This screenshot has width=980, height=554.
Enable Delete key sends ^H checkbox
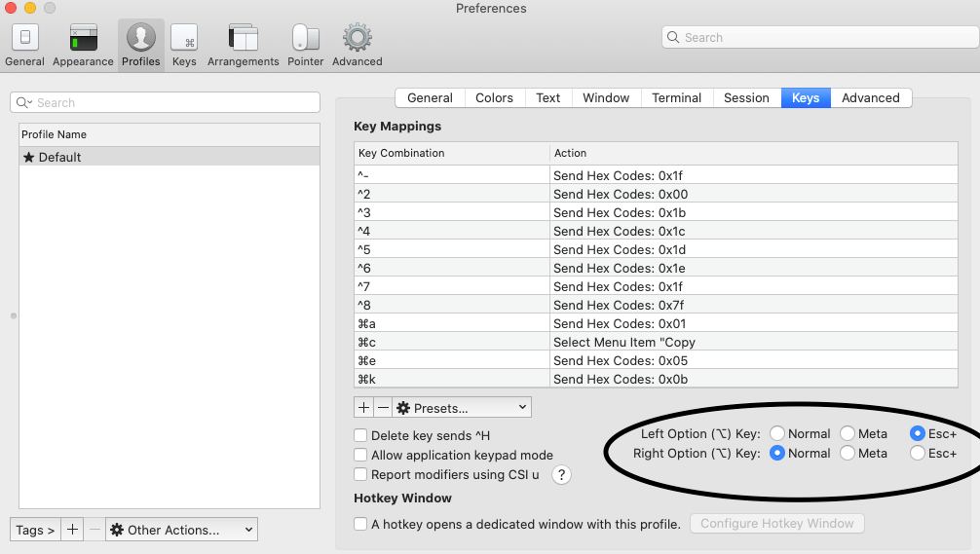click(x=360, y=435)
